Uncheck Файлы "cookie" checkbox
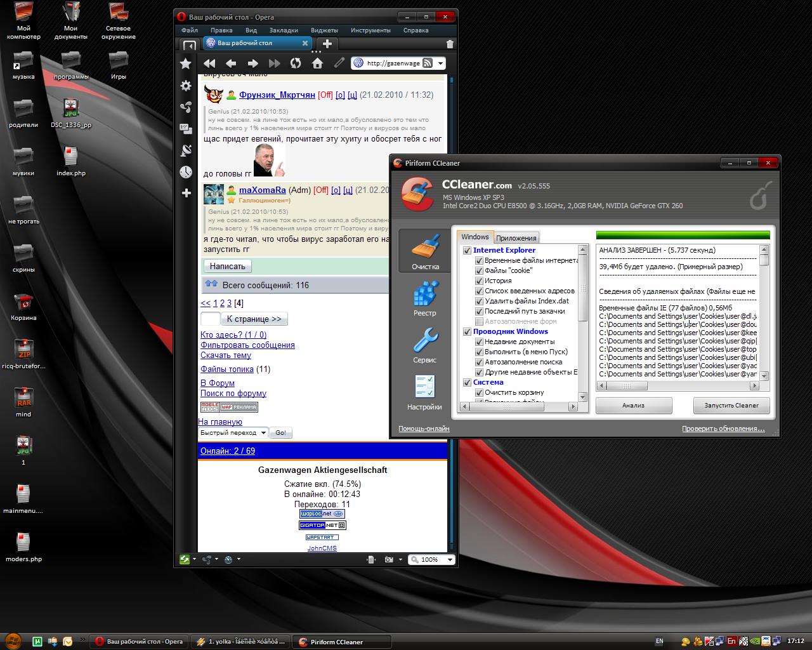Viewport: 812px width, 650px height. pyautogui.click(x=480, y=270)
